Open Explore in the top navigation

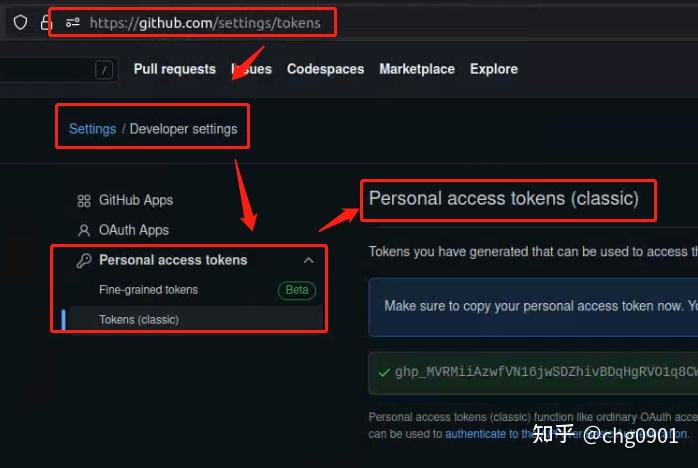click(494, 69)
